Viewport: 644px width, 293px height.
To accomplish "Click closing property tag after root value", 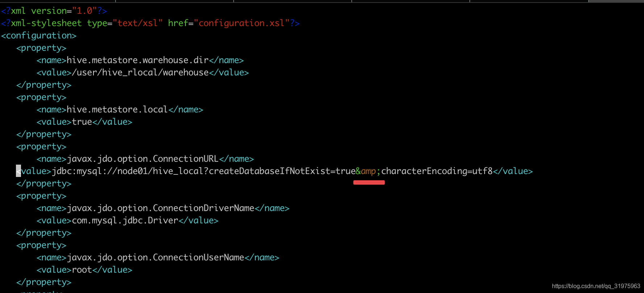I will coord(44,282).
